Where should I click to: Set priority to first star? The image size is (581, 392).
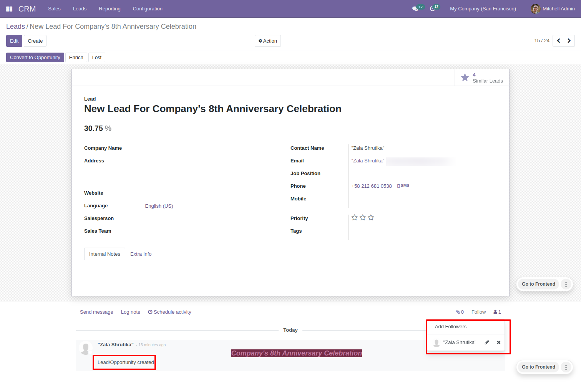354,218
